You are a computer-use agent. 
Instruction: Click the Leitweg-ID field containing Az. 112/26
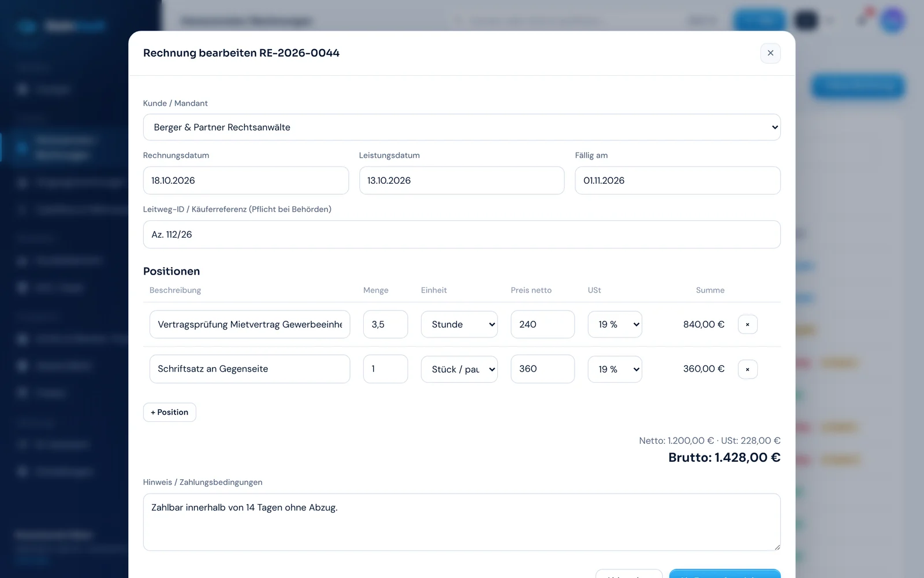(462, 234)
